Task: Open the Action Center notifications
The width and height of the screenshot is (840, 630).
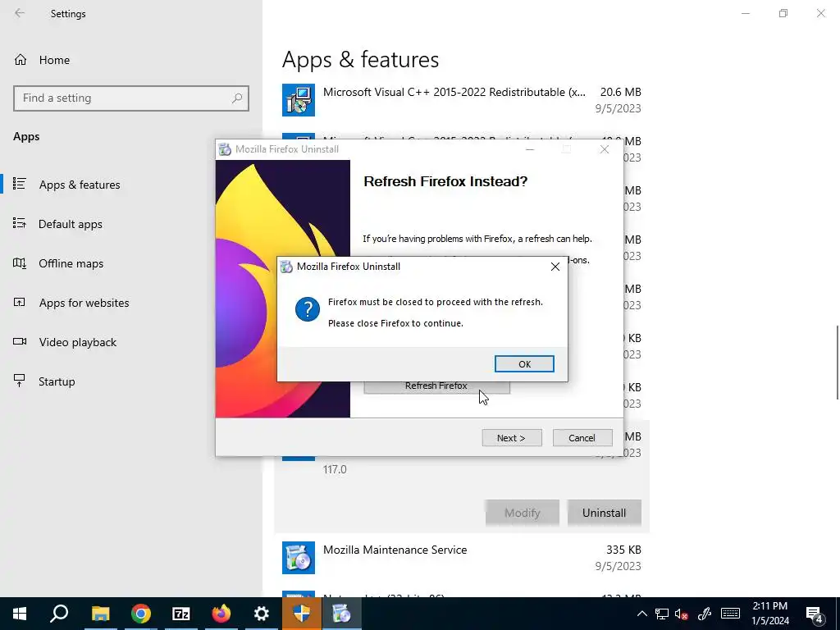Action: 815,614
